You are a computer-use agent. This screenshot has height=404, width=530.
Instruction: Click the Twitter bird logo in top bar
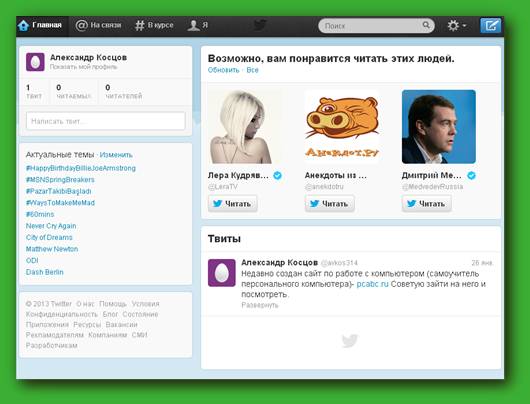pos(260,25)
